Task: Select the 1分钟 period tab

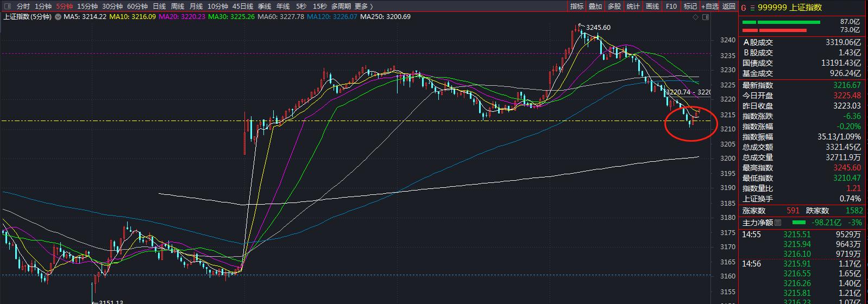Action: (x=43, y=7)
